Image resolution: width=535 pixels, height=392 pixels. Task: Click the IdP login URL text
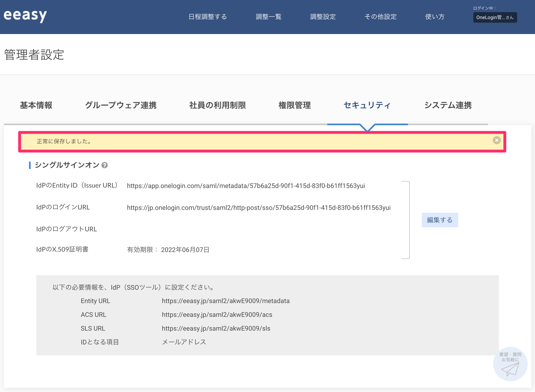[x=258, y=208]
